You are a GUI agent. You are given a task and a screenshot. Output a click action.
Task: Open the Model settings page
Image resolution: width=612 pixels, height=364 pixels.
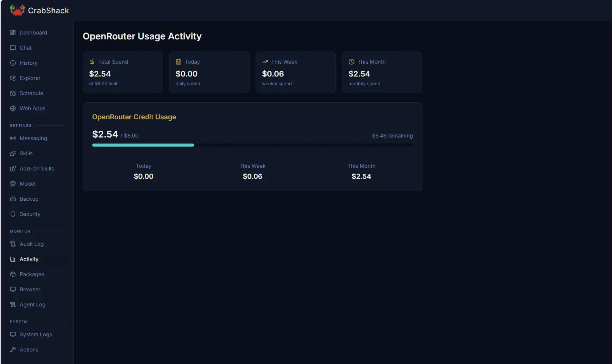click(x=37, y=184)
